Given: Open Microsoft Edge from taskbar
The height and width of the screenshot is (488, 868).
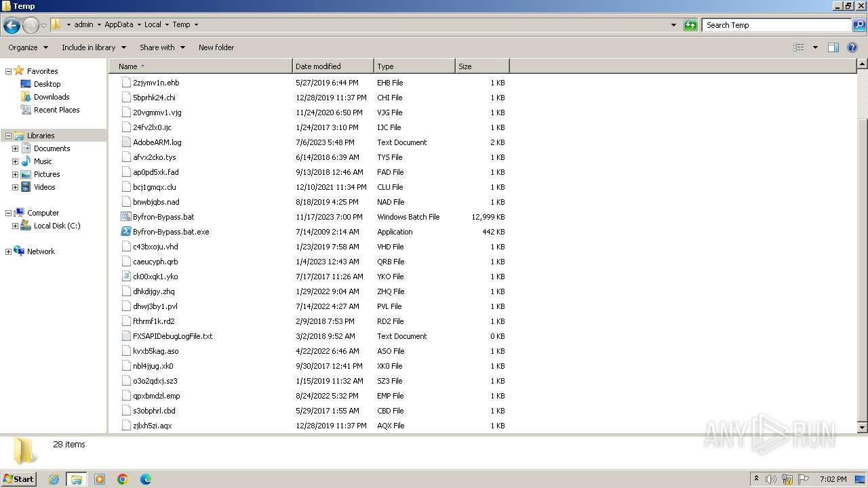Looking at the screenshot, I should point(146,479).
